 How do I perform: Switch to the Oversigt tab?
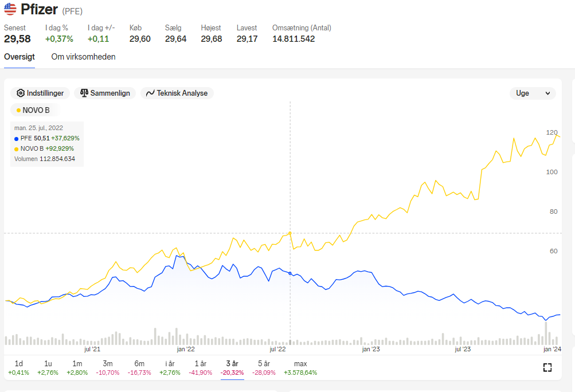point(19,57)
